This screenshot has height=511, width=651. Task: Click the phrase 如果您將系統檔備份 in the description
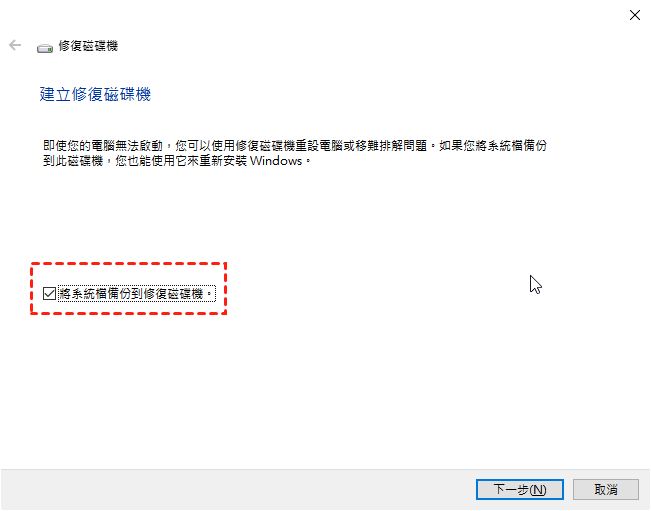point(493,146)
